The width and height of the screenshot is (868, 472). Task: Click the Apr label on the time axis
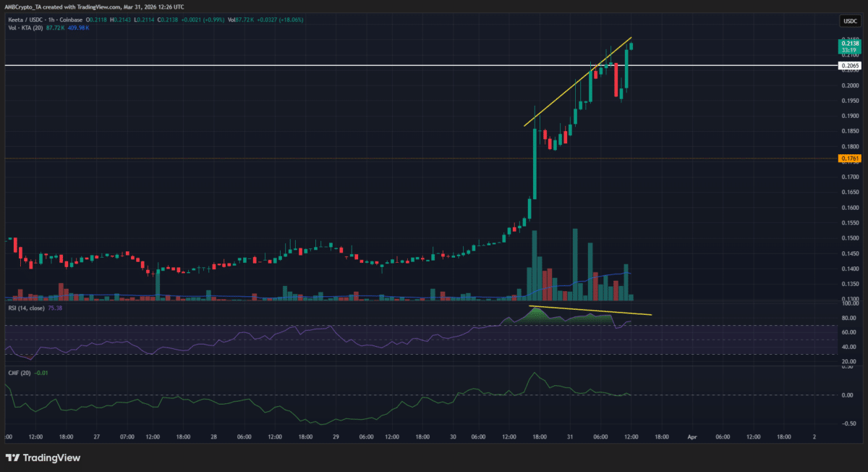[691, 437]
